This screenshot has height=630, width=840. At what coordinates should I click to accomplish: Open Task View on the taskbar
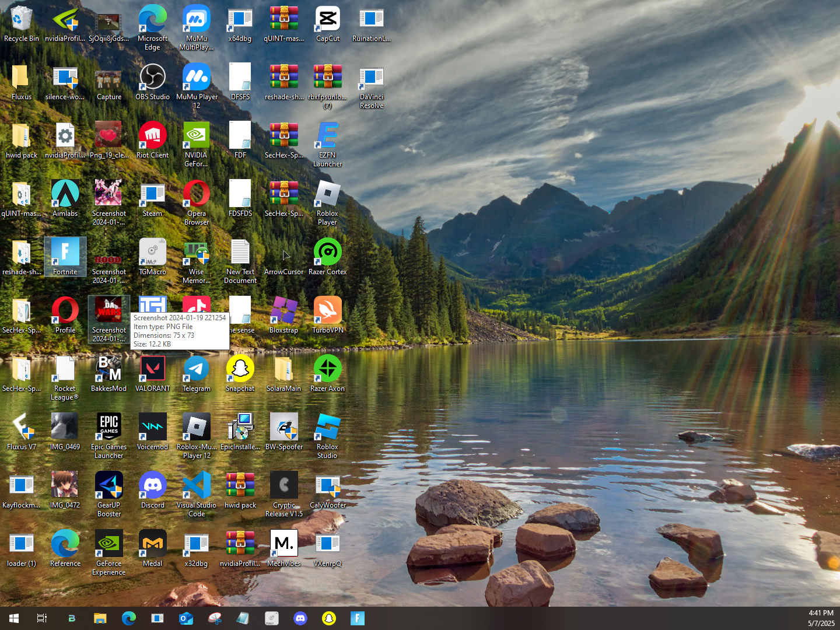[x=42, y=618]
